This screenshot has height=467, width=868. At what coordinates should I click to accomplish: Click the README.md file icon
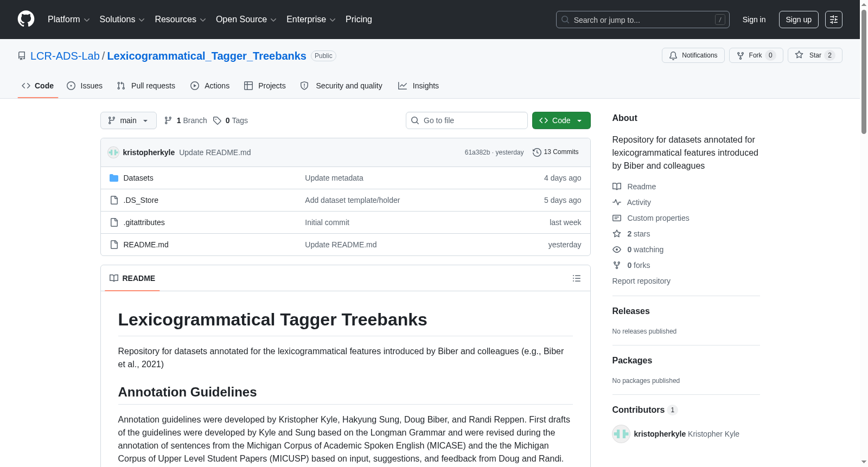(x=114, y=245)
